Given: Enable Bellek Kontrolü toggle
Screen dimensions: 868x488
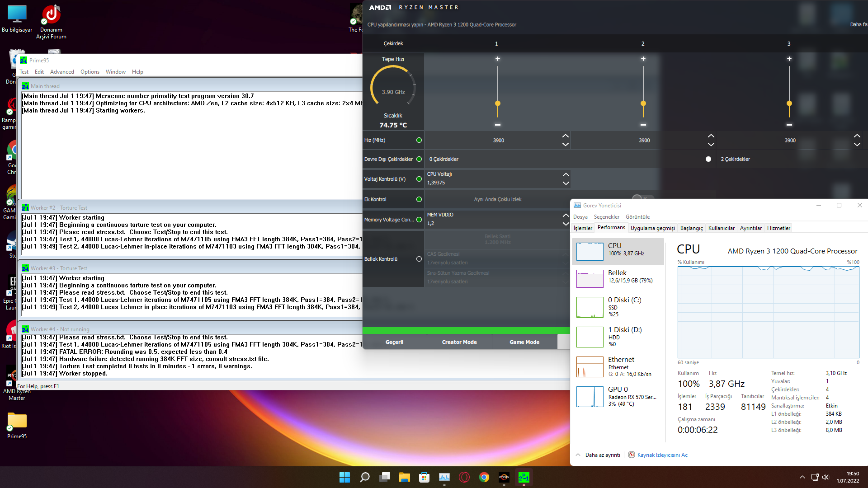Looking at the screenshot, I should (419, 259).
